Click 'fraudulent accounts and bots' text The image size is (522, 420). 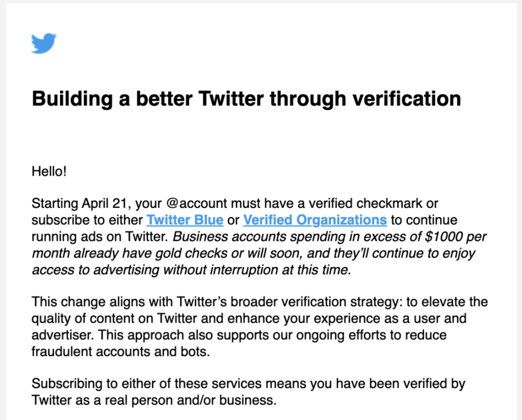click(x=120, y=352)
